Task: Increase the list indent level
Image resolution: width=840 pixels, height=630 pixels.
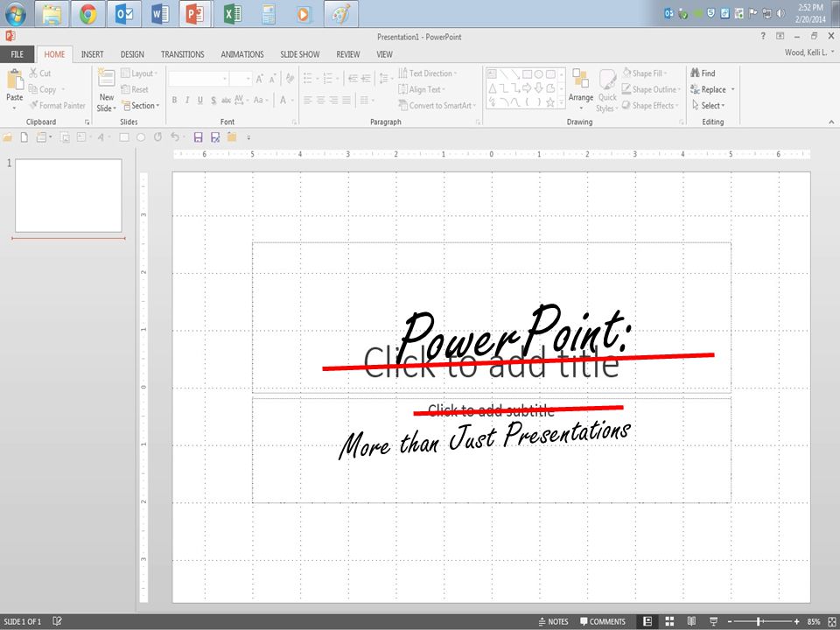Action: [x=366, y=79]
